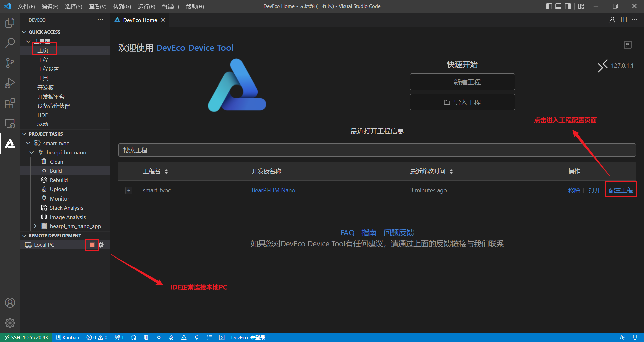Open the BearPi-HM Nano board link
This screenshot has height=342, width=644.
point(273,190)
